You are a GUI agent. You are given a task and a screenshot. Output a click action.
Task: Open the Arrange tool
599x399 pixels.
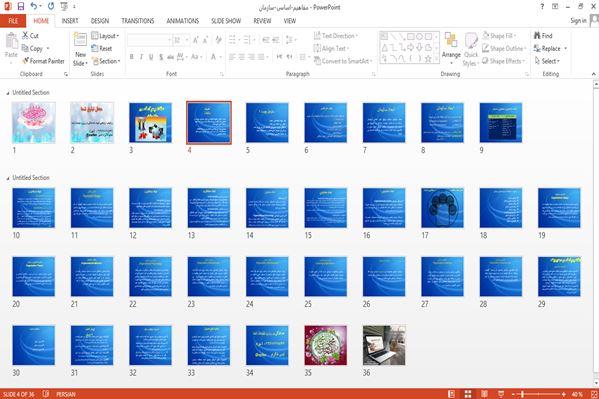[x=451, y=47]
